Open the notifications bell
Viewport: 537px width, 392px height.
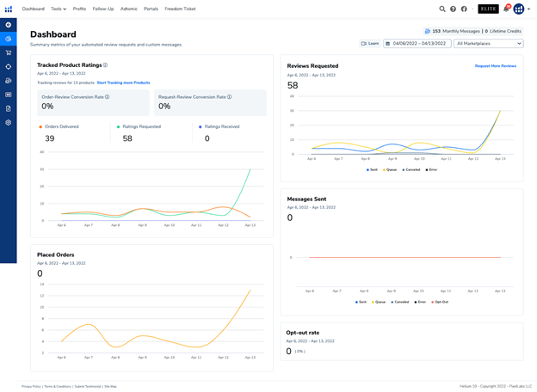(x=506, y=9)
